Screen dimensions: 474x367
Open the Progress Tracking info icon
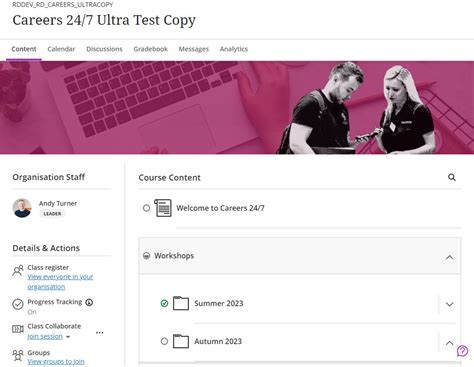(x=89, y=302)
